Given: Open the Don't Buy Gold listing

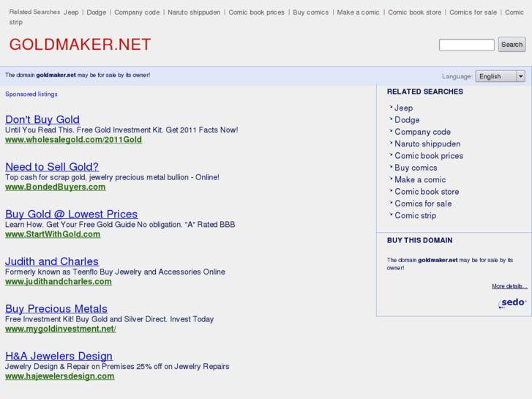Looking at the screenshot, I should tap(42, 119).
